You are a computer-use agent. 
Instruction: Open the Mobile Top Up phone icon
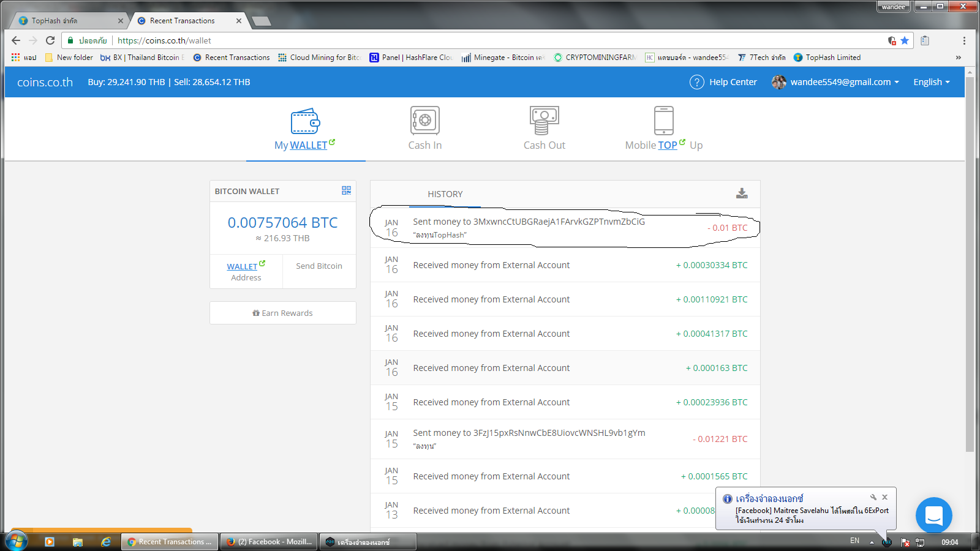tap(664, 120)
